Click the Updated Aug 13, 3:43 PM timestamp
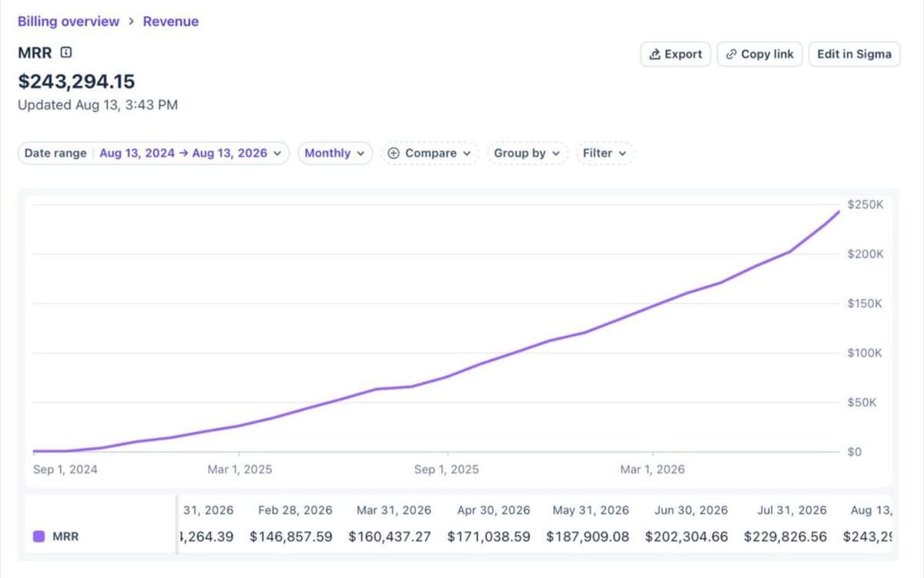The image size is (924, 578). pos(98,105)
